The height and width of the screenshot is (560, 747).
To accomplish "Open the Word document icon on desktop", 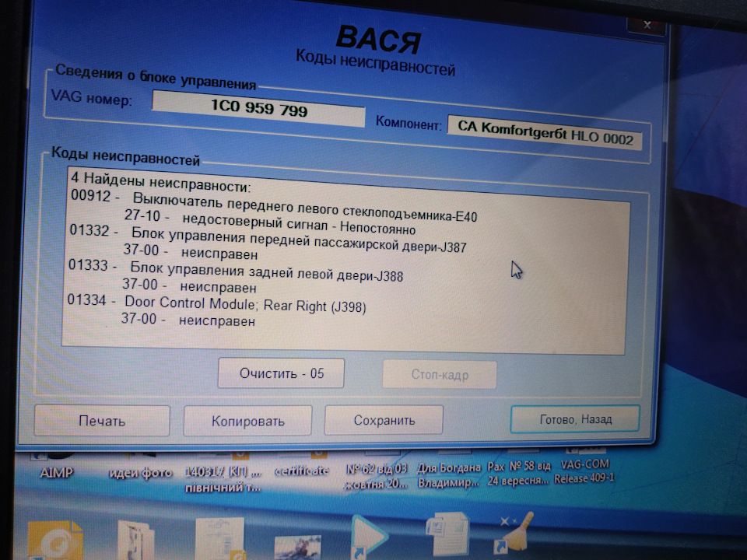I will point(447,534).
